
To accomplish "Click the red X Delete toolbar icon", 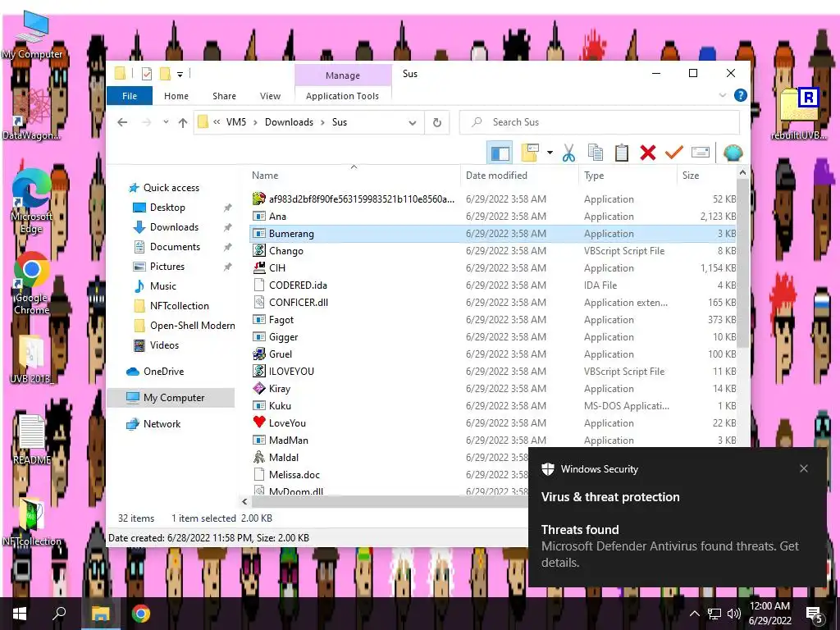I will coord(648,153).
